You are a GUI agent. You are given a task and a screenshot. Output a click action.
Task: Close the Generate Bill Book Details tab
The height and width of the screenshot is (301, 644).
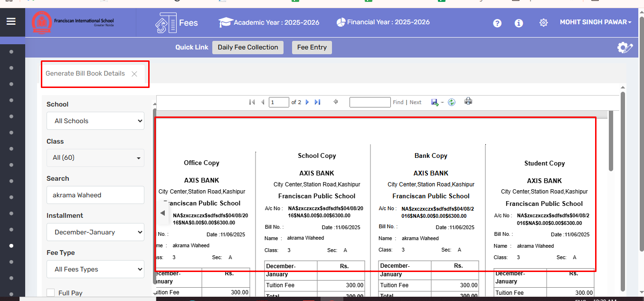coord(134,74)
